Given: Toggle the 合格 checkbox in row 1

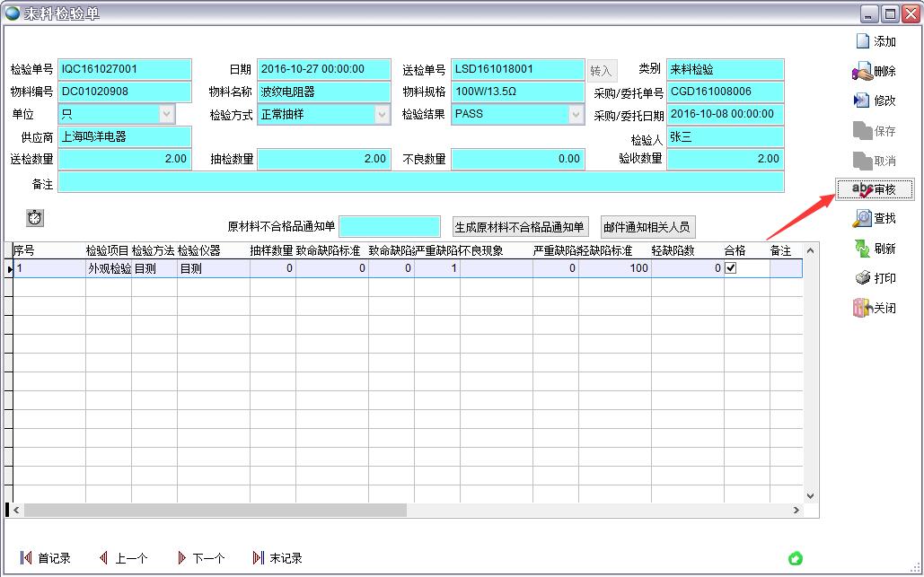Looking at the screenshot, I should click(730, 268).
